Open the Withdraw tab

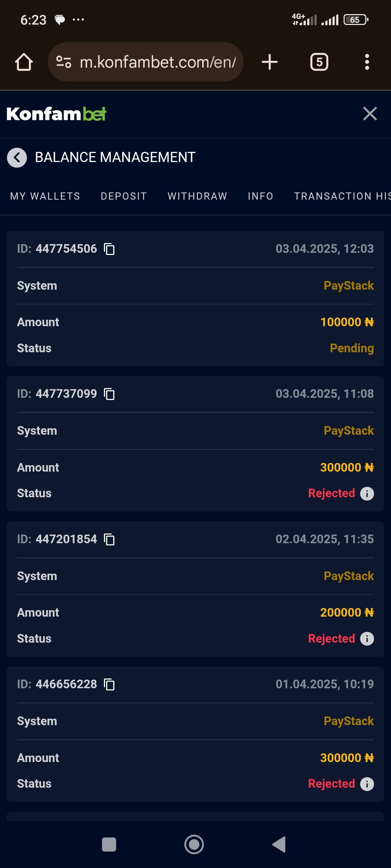pos(197,196)
